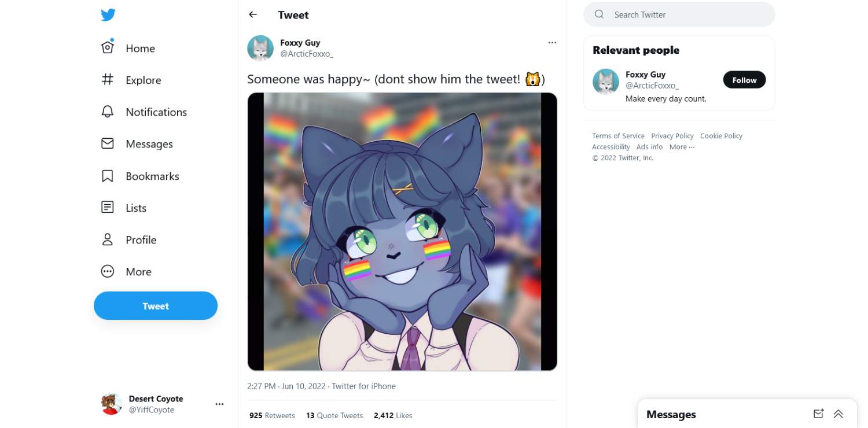
Task: Click the Lists icon
Action: click(108, 208)
